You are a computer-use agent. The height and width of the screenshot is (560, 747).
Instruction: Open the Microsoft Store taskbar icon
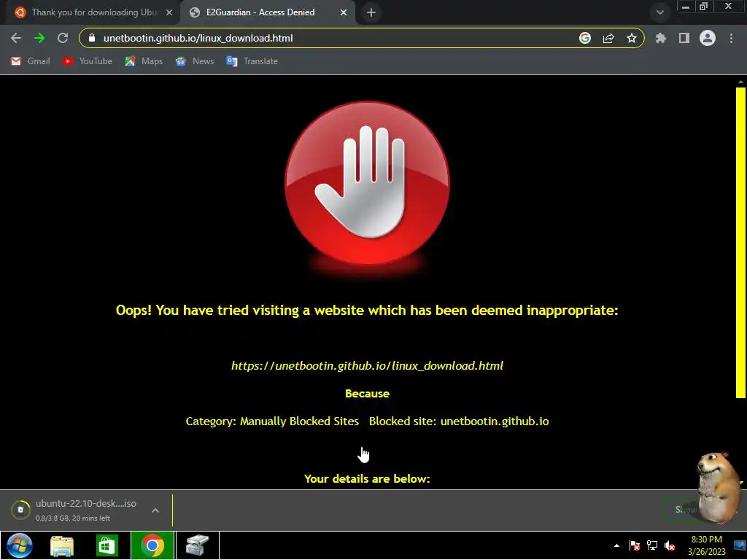(x=107, y=545)
